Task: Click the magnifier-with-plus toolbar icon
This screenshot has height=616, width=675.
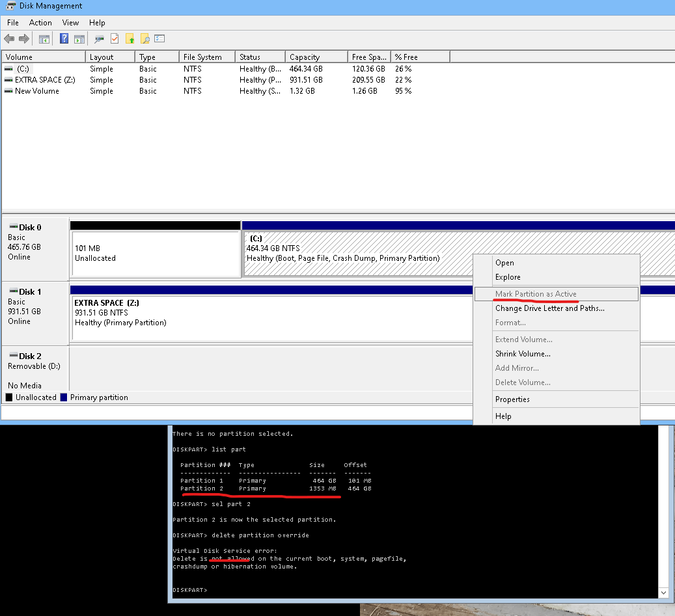Action: point(99,39)
